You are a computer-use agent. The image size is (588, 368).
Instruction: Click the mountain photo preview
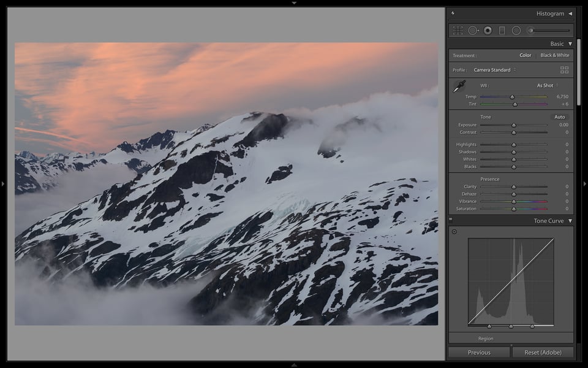[226, 183]
